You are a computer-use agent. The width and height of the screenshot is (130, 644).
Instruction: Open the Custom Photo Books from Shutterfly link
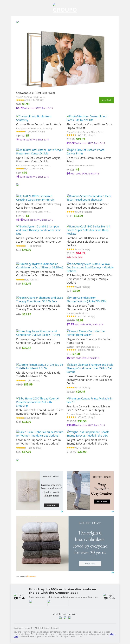pos(33,118)
